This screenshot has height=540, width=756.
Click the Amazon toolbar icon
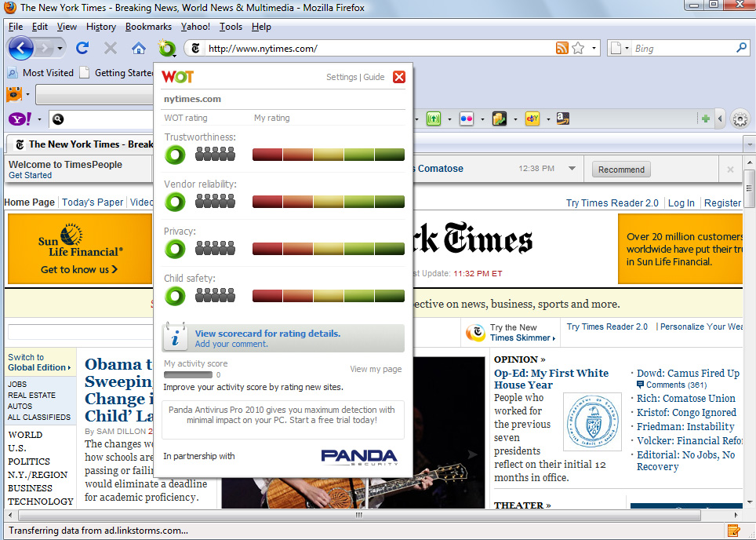click(562, 119)
